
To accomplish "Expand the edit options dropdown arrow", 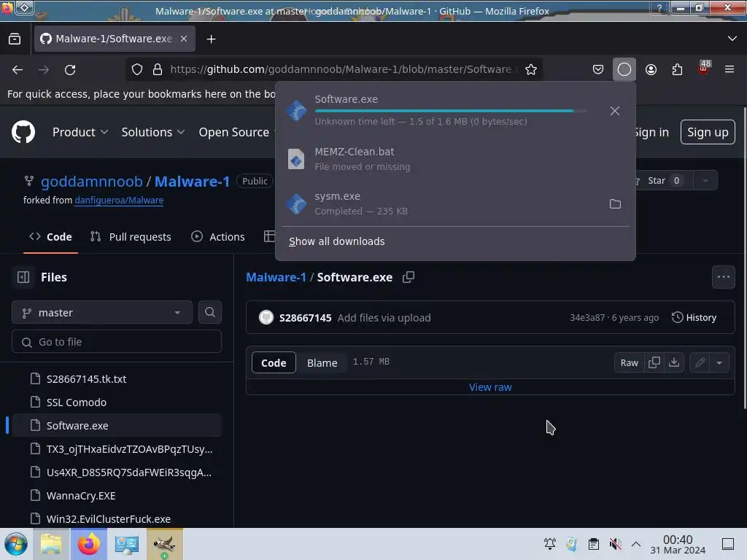I will coord(719,363).
